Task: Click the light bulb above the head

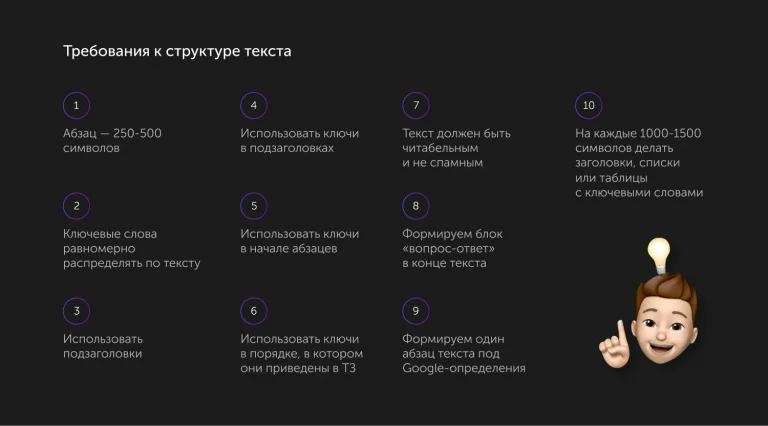Action: tap(659, 256)
